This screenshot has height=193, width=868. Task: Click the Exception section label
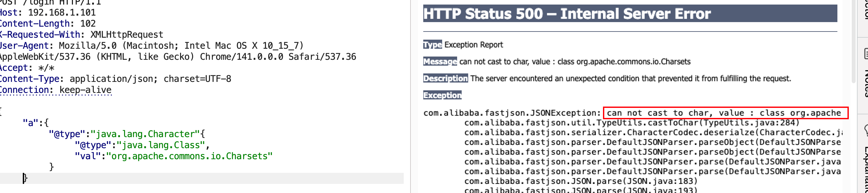(442, 95)
